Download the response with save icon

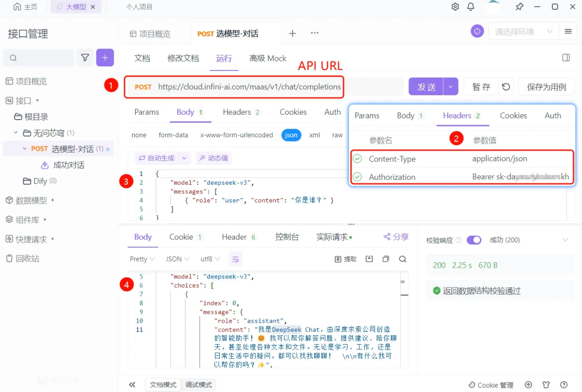[x=369, y=259]
